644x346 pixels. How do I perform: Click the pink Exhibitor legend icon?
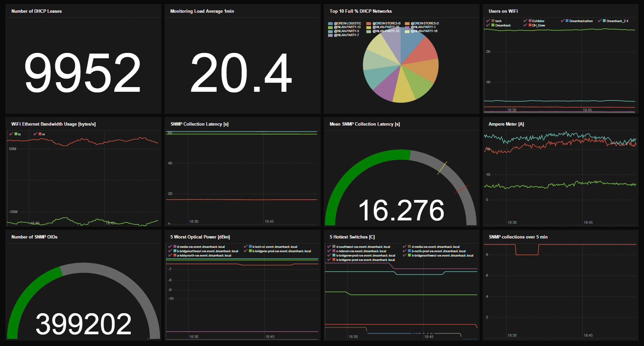point(530,21)
